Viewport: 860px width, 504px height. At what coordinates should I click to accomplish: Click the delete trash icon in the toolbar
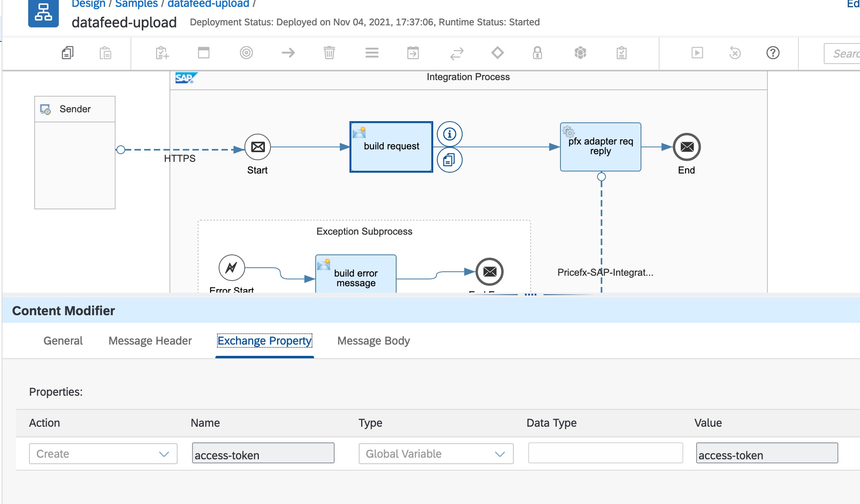(x=329, y=53)
